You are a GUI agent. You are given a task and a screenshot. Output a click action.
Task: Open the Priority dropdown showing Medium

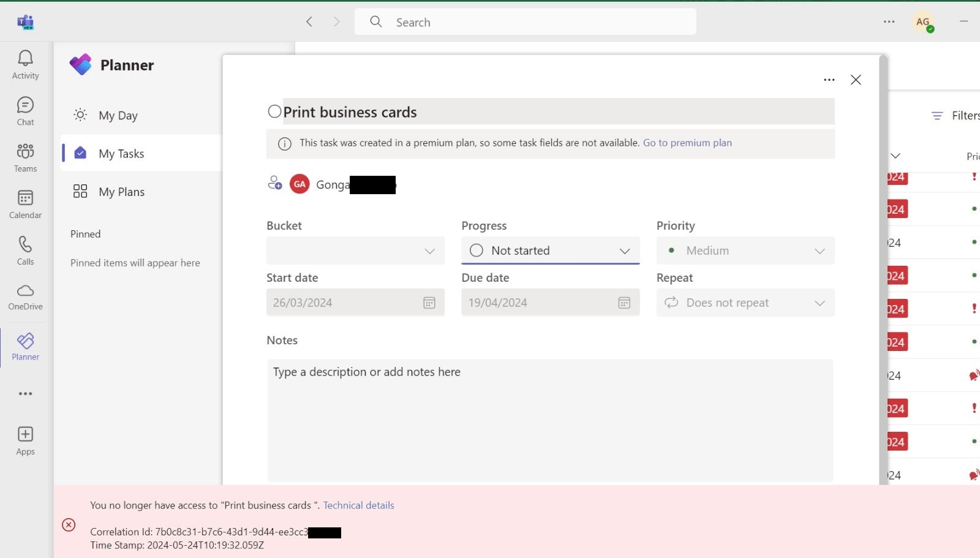click(x=745, y=251)
